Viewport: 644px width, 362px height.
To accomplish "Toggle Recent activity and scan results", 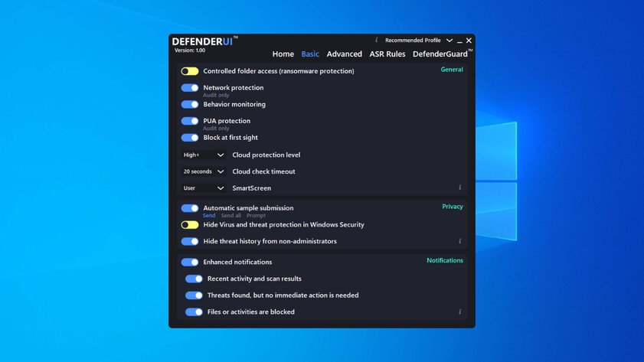I will tap(194, 279).
